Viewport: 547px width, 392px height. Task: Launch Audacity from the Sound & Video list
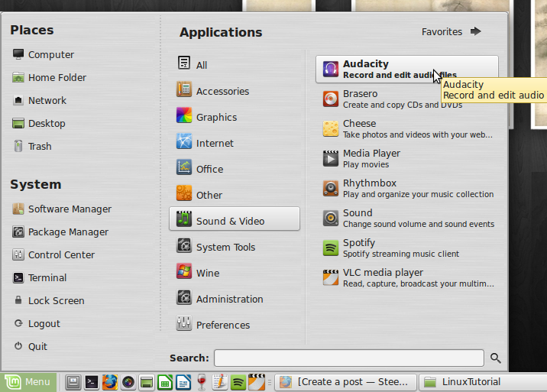406,69
